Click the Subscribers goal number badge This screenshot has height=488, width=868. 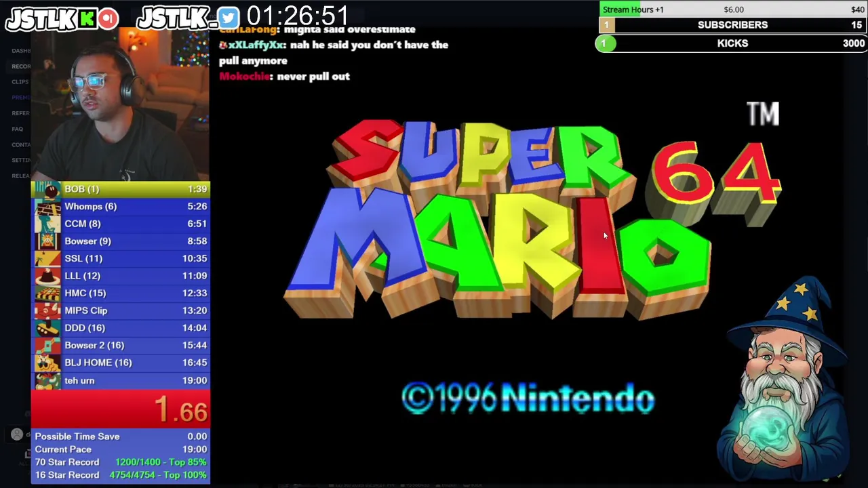606,25
